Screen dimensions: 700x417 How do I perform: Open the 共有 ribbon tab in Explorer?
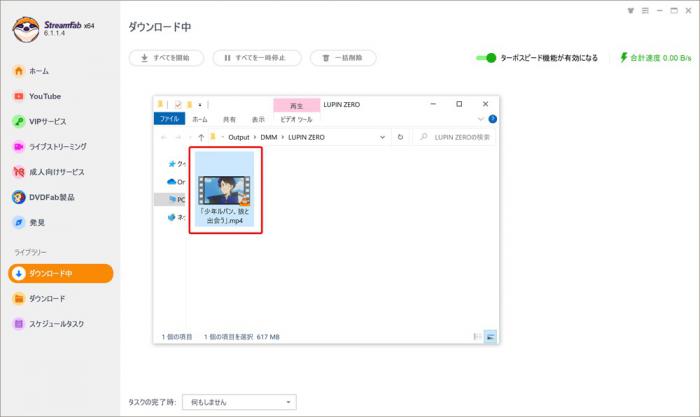coord(229,119)
